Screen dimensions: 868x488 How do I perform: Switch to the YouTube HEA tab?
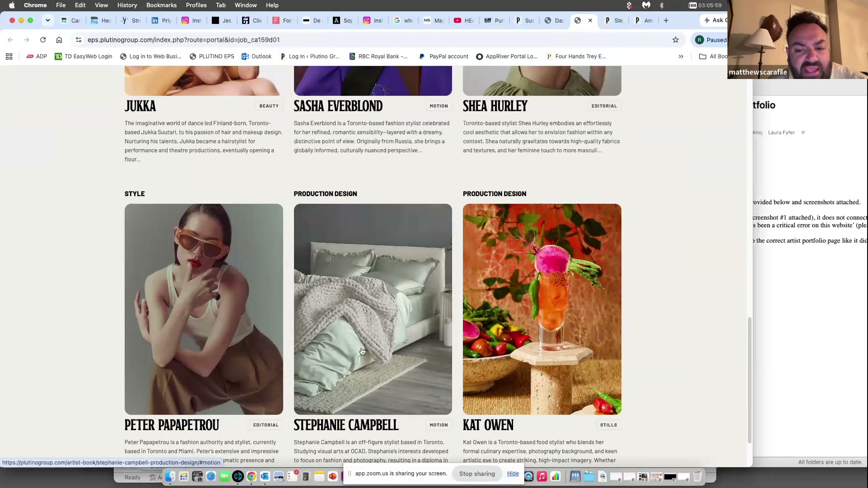[x=463, y=20]
